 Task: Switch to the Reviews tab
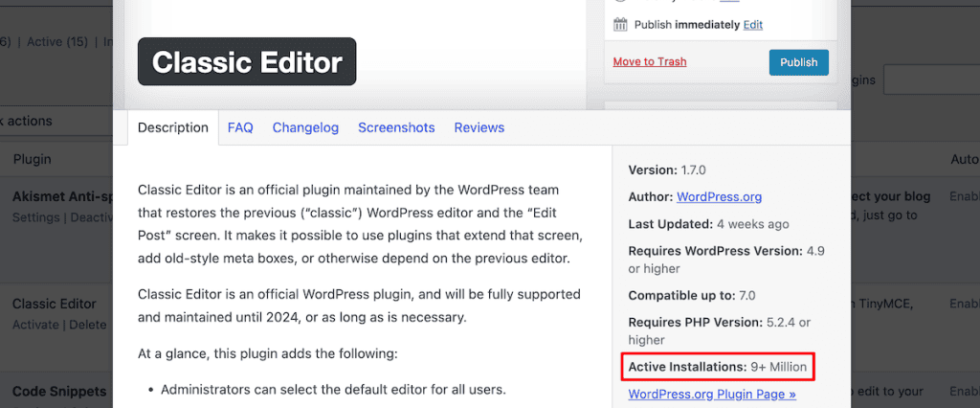[x=479, y=127]
